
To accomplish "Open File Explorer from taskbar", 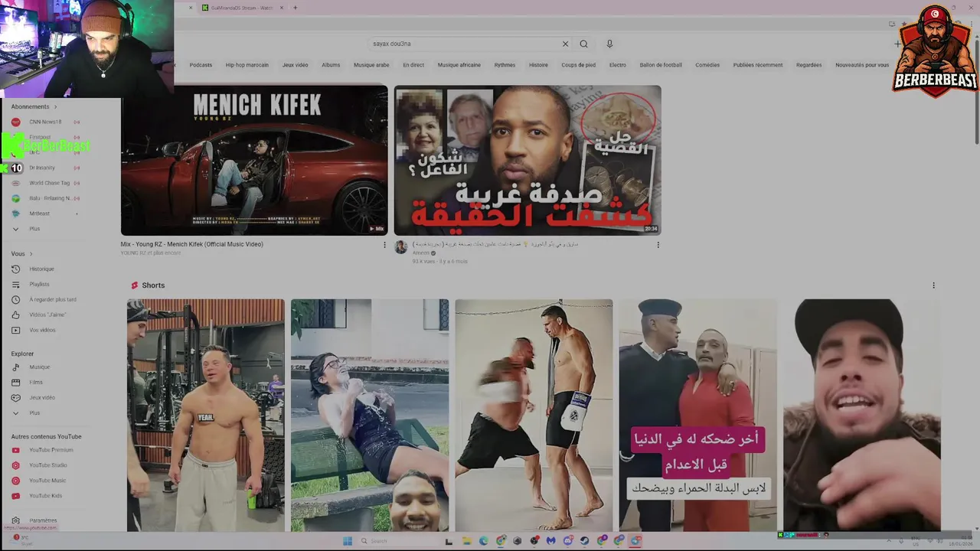I will click(466, 541).
